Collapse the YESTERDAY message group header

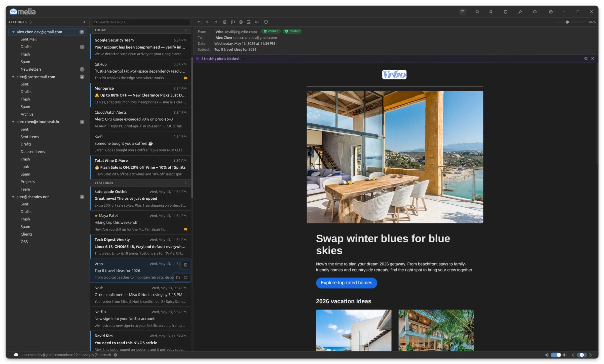point(140,183)
